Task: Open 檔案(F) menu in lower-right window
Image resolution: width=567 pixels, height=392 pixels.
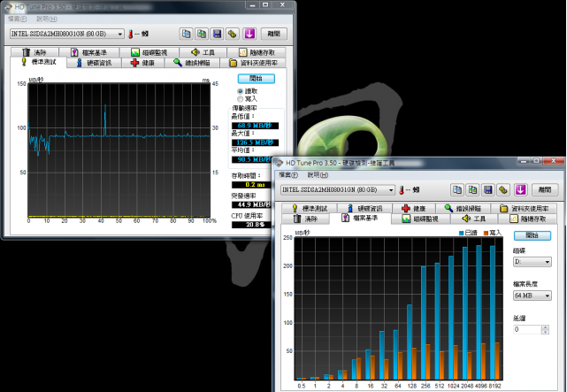Action: coord(288,175)
